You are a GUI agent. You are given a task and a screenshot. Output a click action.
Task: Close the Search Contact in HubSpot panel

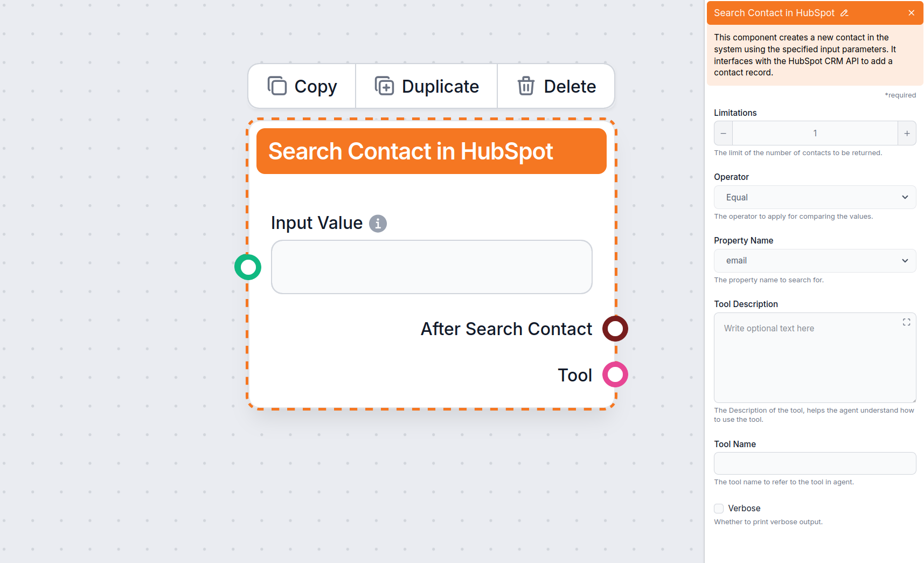[x=911, y=12]
